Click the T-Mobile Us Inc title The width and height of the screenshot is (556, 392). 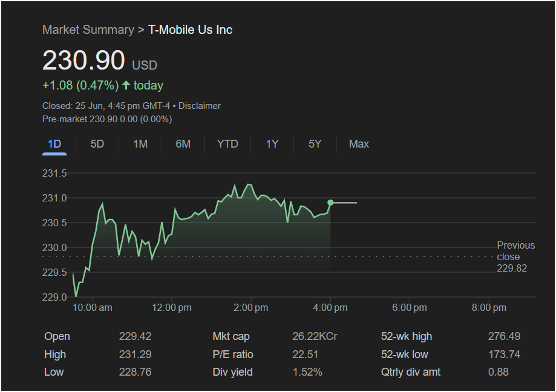click(190, 30)
